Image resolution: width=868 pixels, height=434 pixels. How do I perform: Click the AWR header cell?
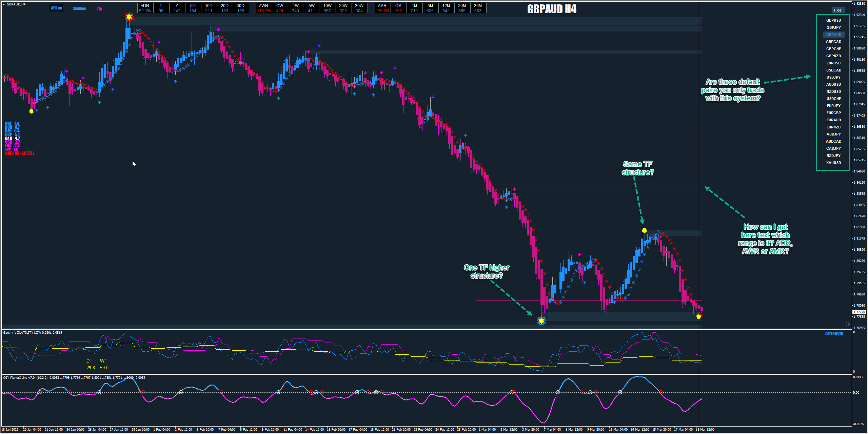(263, 6)
